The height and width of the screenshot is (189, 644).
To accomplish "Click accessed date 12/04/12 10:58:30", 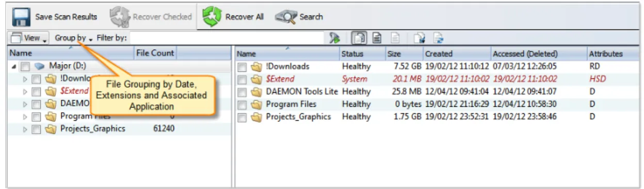I will coord(525,104).
